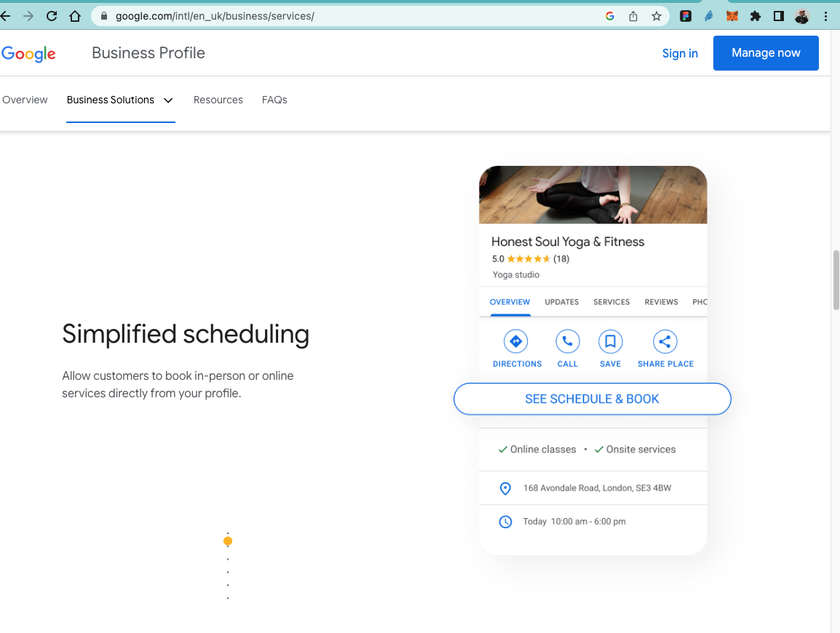
Task: Select the orange active carousel dot
Action: pos(228,541)
